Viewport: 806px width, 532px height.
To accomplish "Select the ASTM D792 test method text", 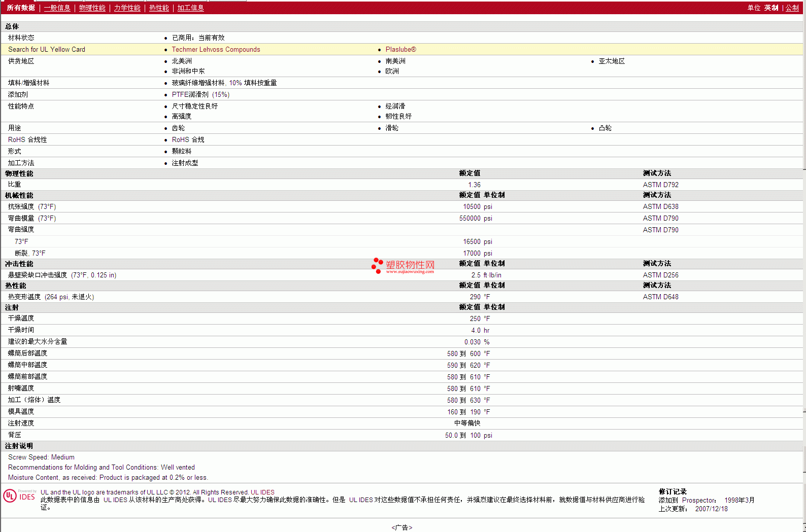I will (x=660, y=185).
